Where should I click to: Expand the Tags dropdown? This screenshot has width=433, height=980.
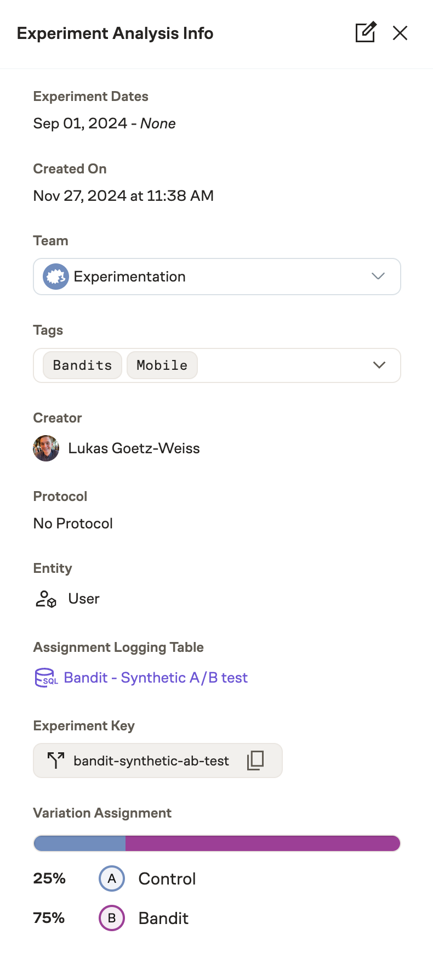coord(379,365)
